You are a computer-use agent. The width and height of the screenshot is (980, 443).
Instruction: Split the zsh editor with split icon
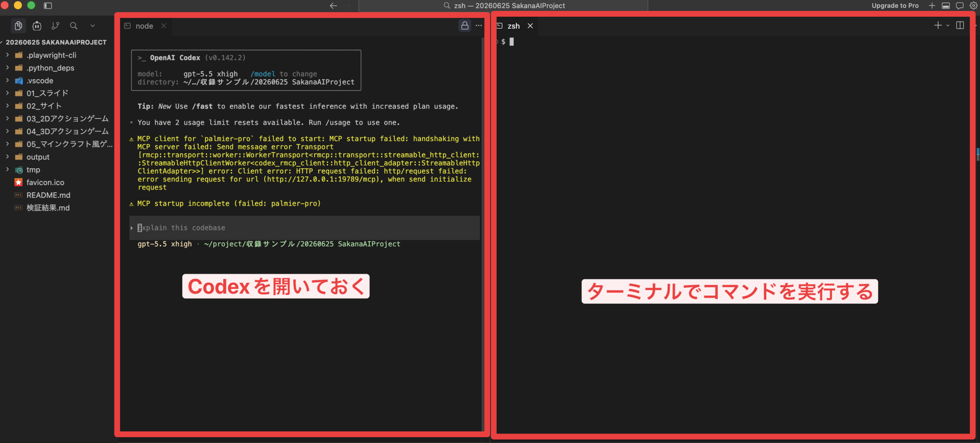click(x=960, y=25)
